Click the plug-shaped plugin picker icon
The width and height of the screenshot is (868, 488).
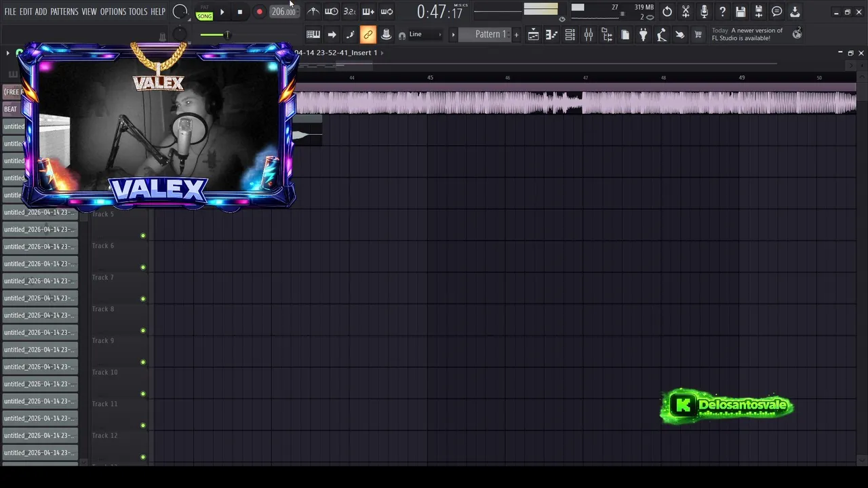(x=644, y=35)
